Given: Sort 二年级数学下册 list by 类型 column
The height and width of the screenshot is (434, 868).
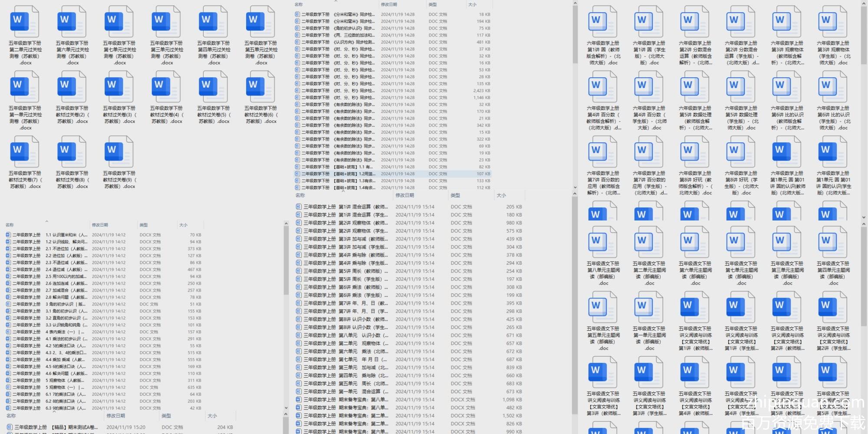Looking at the screenshot, I should pyautogui.click(x=433, y=4).
